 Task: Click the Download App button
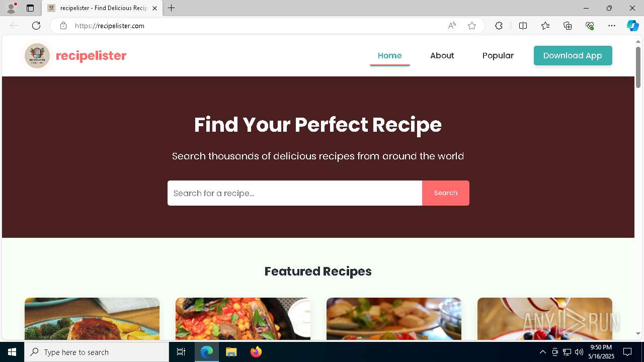point(573,55)
